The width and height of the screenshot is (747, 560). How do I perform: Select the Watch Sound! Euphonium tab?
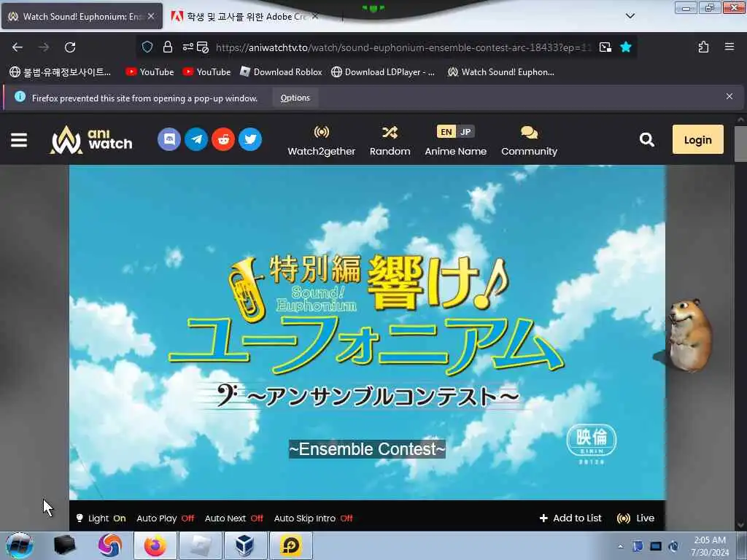(82, 16)
